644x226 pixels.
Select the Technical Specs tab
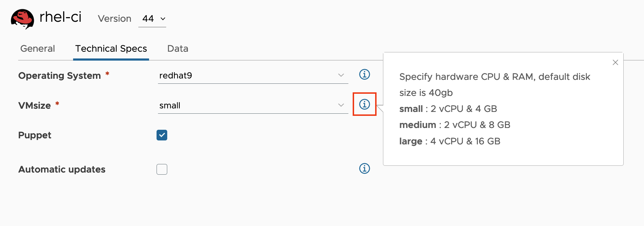[x=111, y=48]
